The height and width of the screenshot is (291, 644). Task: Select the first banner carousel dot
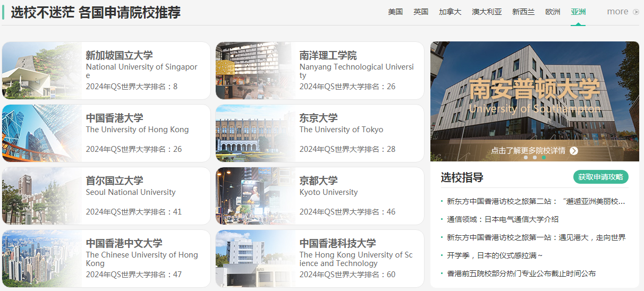[526, 158]
